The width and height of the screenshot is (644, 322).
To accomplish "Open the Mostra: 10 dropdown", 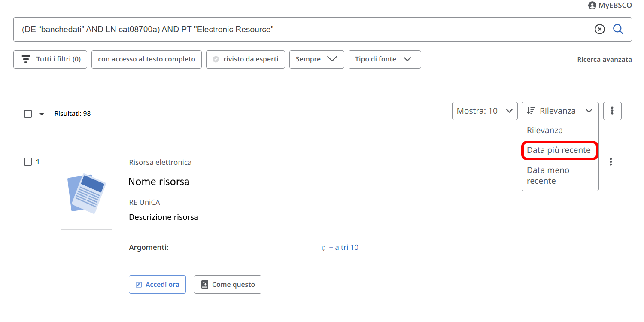I will click(x=484, y=111).
